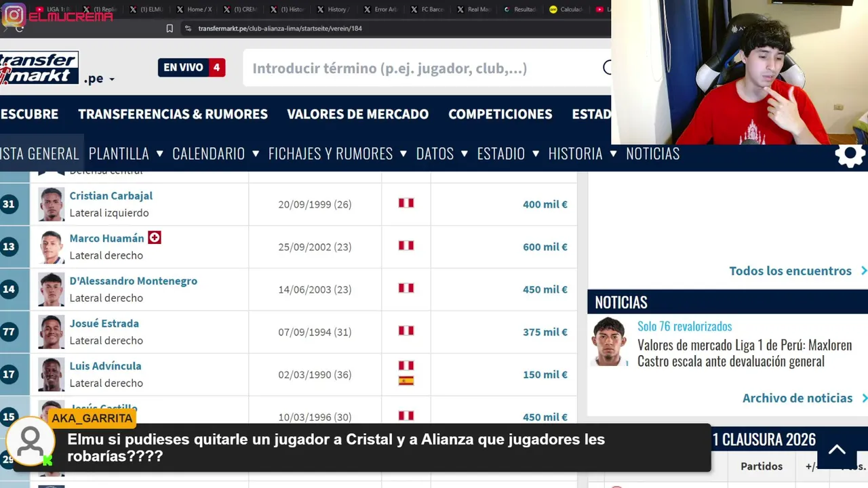868x488 pixels.
Task: Click birth date 20/09/1999 (26)
Action: 315,204
